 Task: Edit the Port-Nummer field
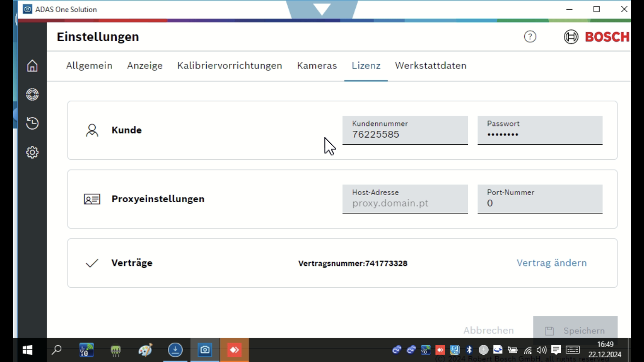[x=540, y=199]
